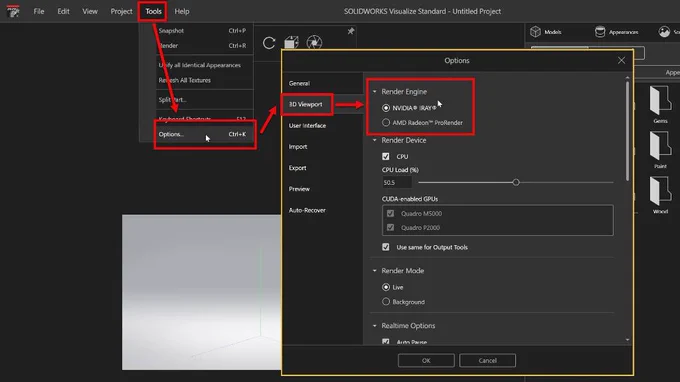Click the refresh circular arrow icon in toolbar
The image size is (680, 382).
click(x=269, y=43)
